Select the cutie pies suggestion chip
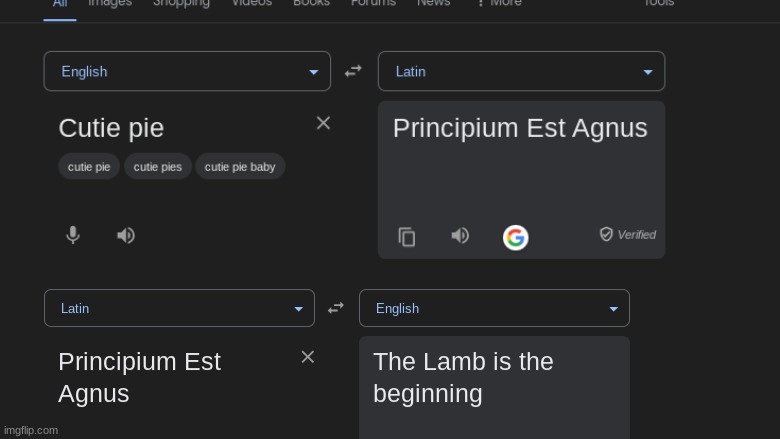This screenshot has width=780, height=439. tap(158, 167)
